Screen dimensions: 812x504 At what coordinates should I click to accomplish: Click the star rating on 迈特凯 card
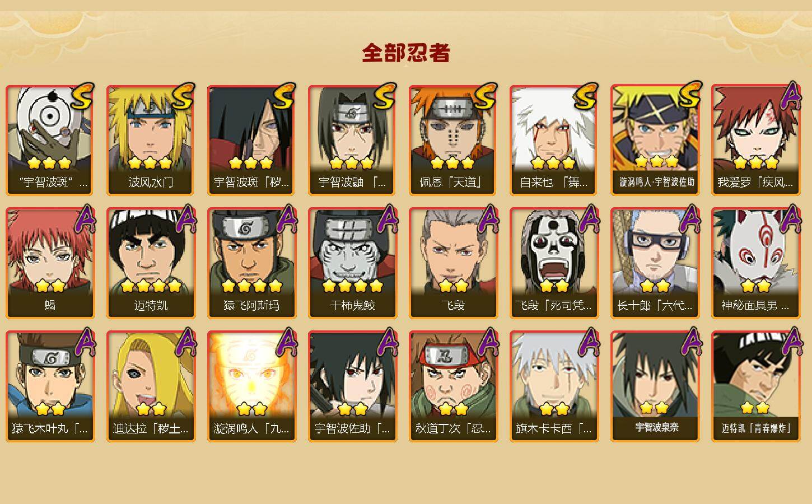tap(151, 286)
